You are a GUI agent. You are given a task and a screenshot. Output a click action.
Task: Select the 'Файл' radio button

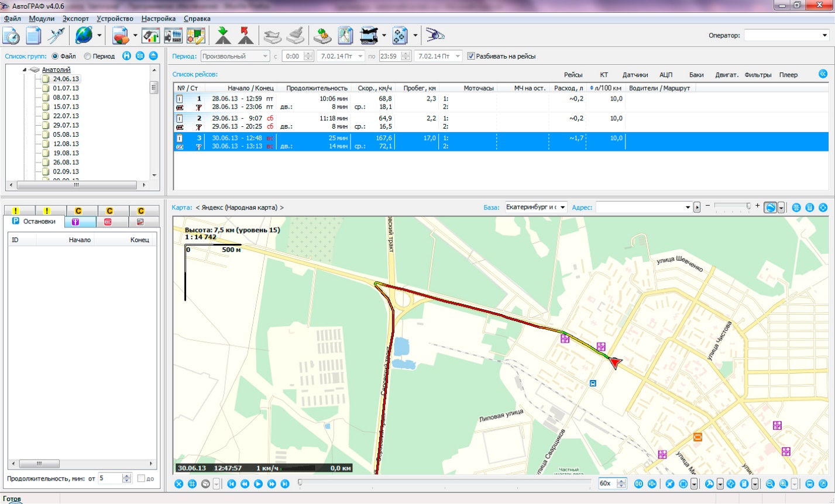pos(56,56)
